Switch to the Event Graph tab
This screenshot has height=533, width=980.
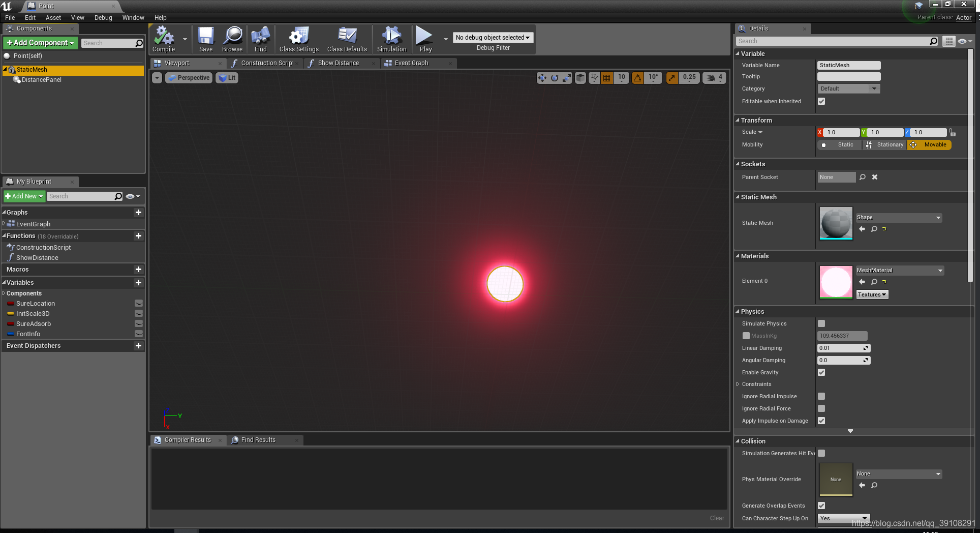(x=413, y=63)
